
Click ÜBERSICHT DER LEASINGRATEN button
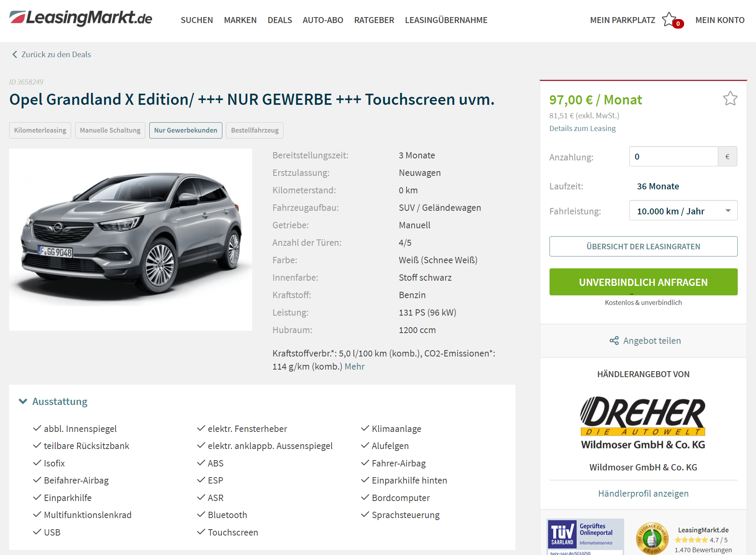[x=643, y=246]
